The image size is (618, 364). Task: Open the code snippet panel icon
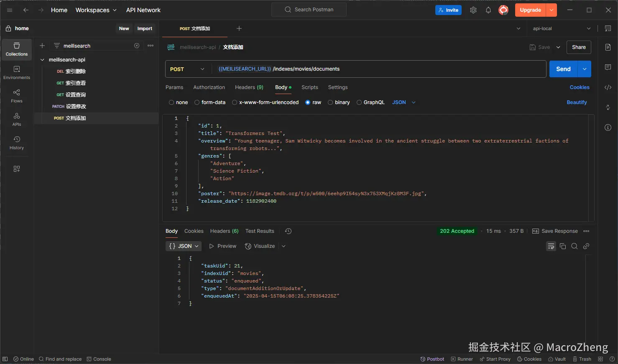tap(608, 87)
